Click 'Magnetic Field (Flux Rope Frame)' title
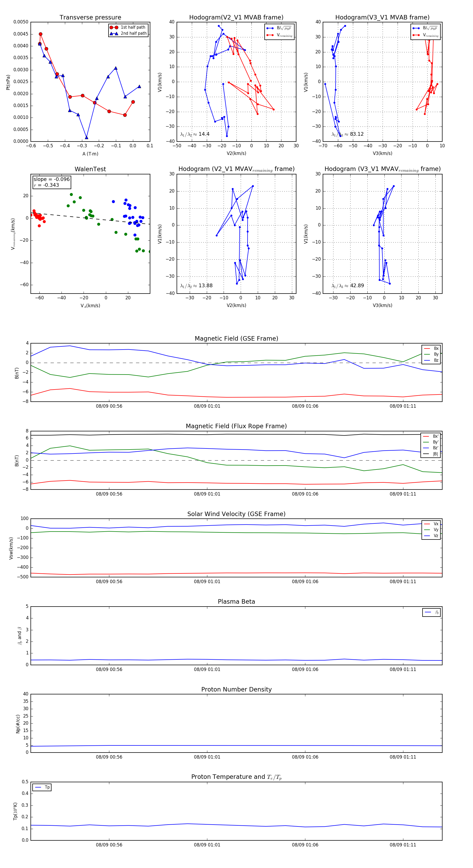The height and width of the screenshot is (868, 473). (236, 426)
